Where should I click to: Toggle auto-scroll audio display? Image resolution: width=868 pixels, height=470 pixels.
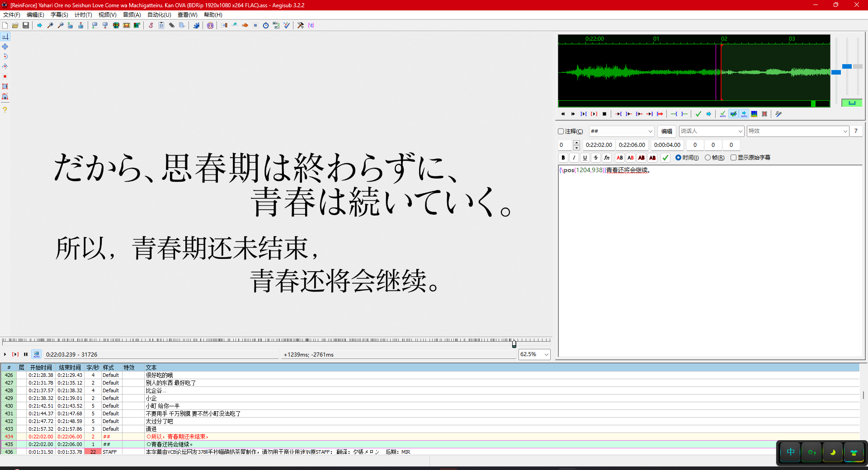click(x=744, y=114)
